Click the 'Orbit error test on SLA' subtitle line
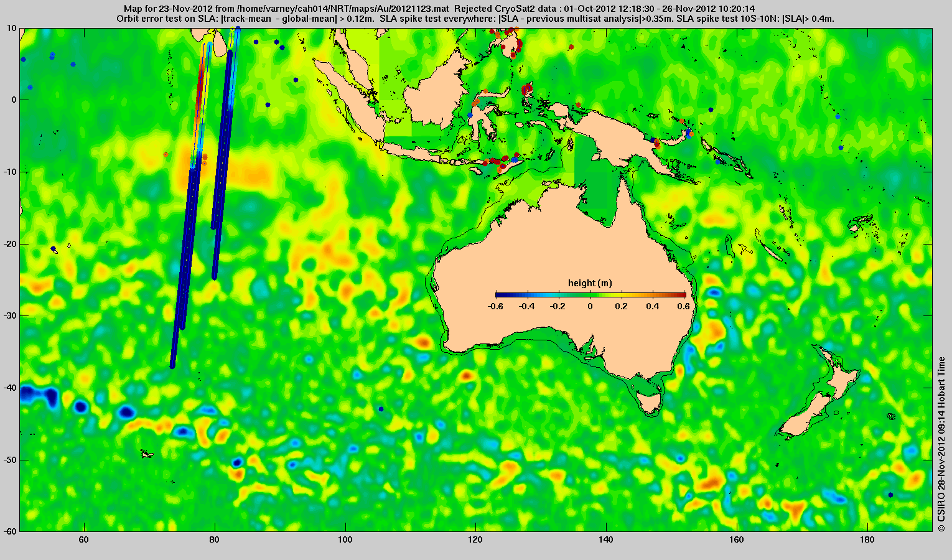 coord(476,19)
